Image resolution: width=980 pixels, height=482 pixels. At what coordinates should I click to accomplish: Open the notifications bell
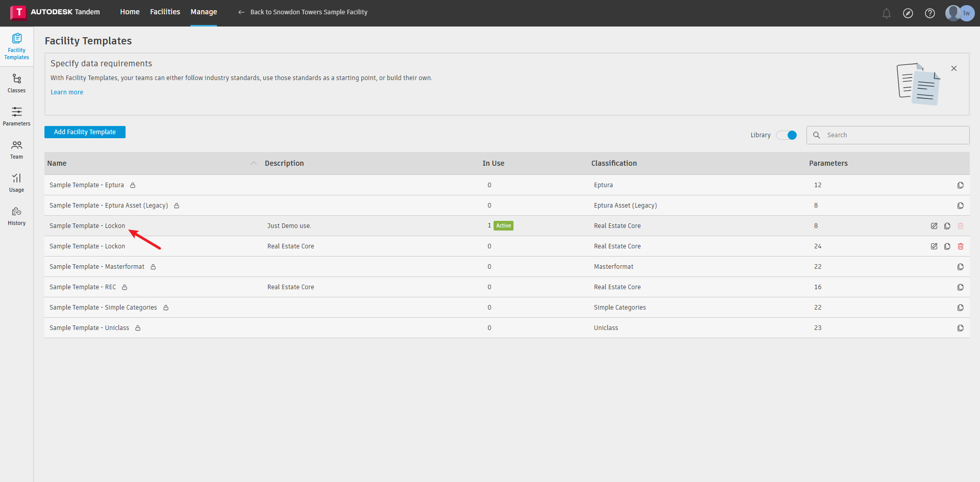(887, 13)
